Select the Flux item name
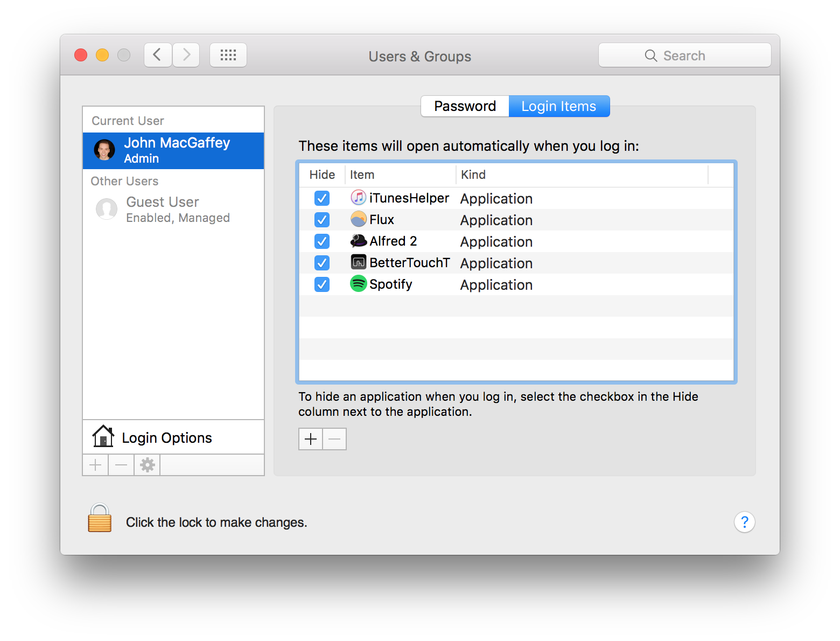 coord(382,219)
